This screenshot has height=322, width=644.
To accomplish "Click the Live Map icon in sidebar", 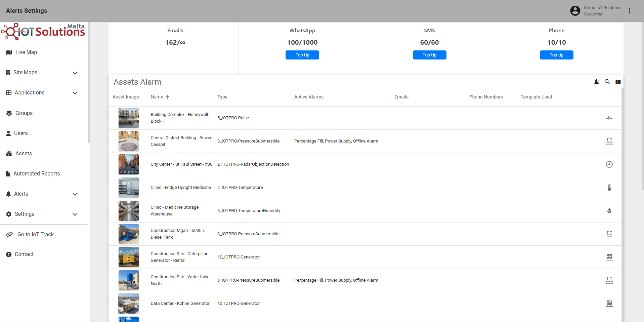I will click(9, 52).
